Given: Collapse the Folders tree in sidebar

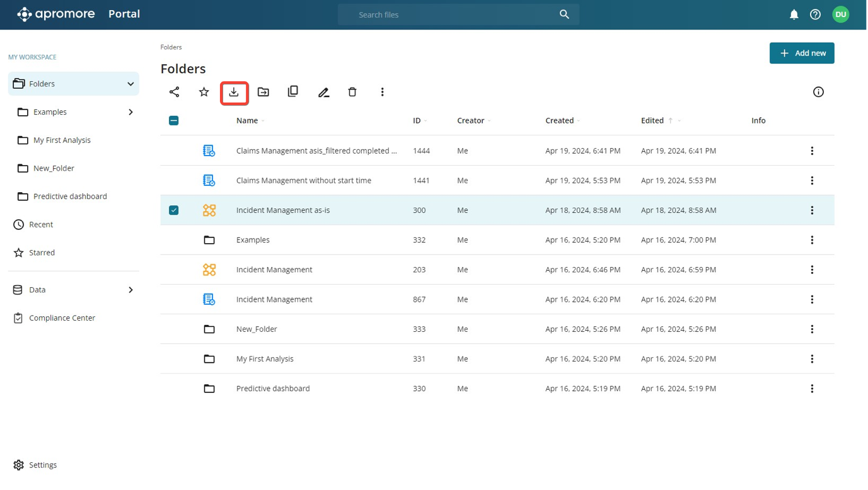Looking at the screenshot, I should coord(130,84).
